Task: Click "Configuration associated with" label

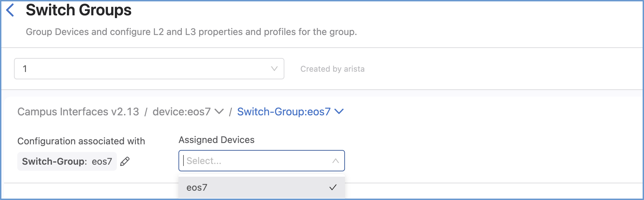Action: click(81, 141)
